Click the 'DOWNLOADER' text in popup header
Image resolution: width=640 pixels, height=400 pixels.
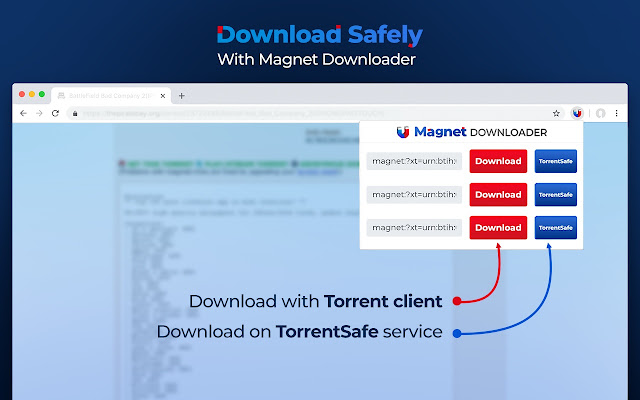coord(509,133)
